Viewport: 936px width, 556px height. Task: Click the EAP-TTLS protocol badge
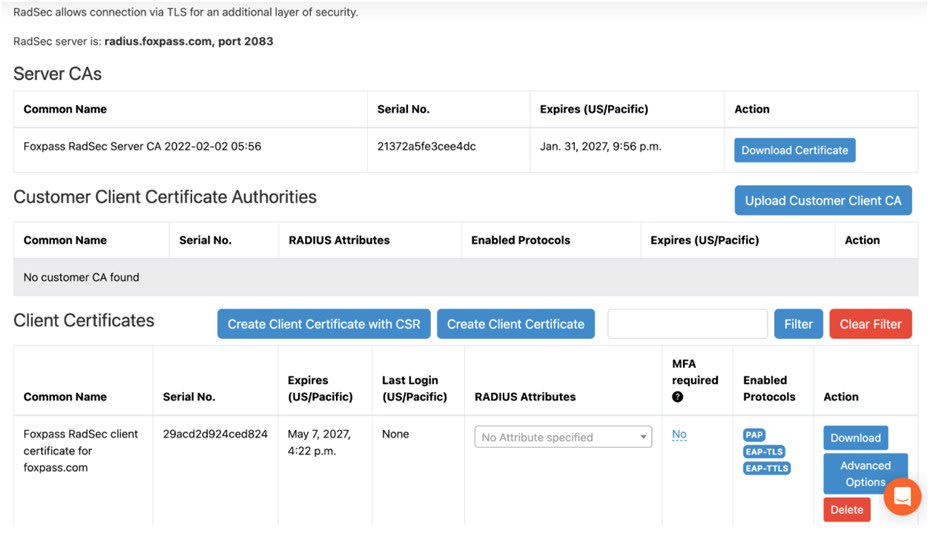[x=766, y=468]
